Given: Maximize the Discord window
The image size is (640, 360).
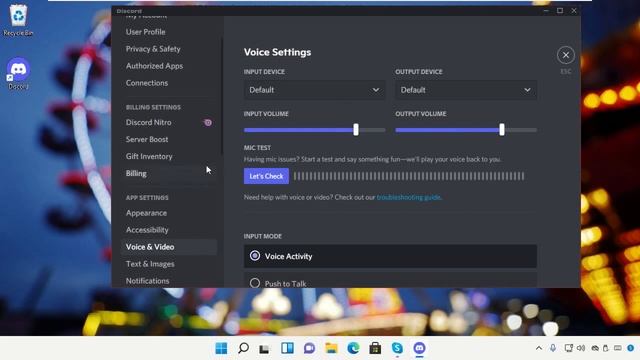Looking at the screenshot, I should tap(560, 11).
